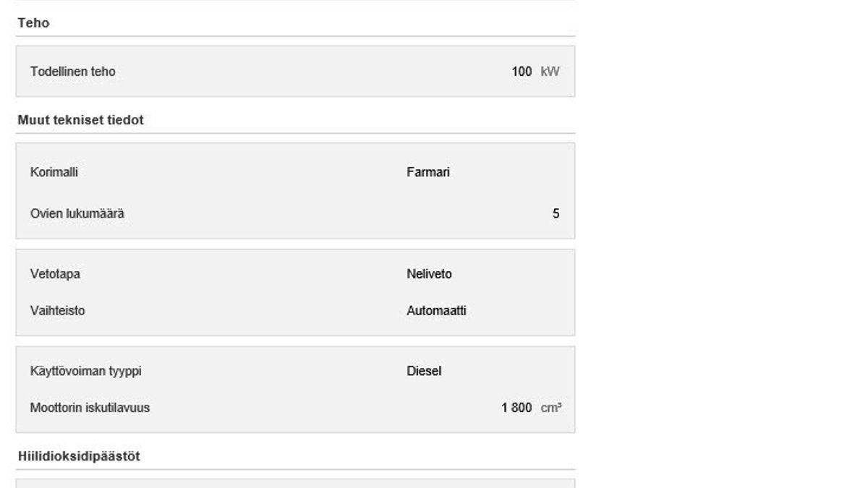Select the Todellinen teho label
This screenshot has height=488, width=868.
72,72
